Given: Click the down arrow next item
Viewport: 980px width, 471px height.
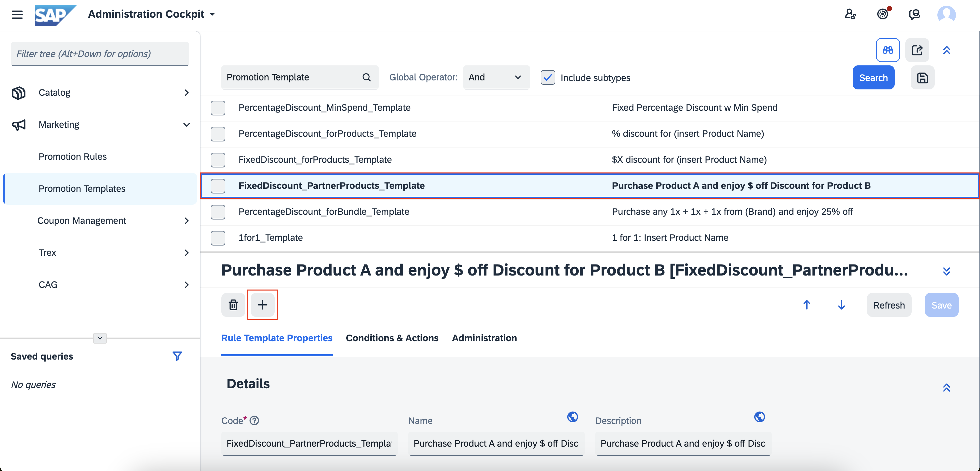Looking at the screenshot, I should [x=841, y=305].
